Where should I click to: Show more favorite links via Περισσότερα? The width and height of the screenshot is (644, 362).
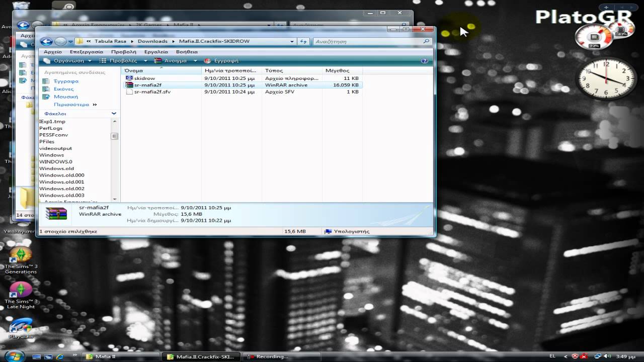75,105
